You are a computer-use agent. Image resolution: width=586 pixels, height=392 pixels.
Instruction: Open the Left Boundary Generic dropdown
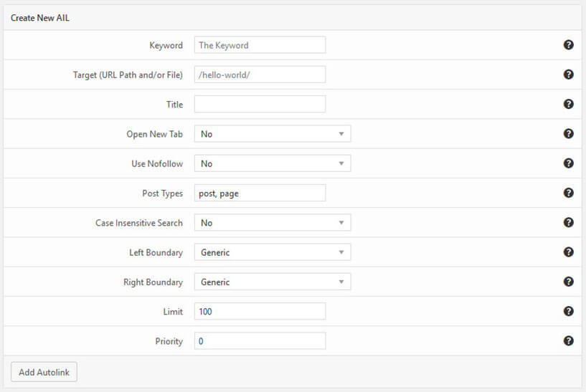tap(273, 252)
